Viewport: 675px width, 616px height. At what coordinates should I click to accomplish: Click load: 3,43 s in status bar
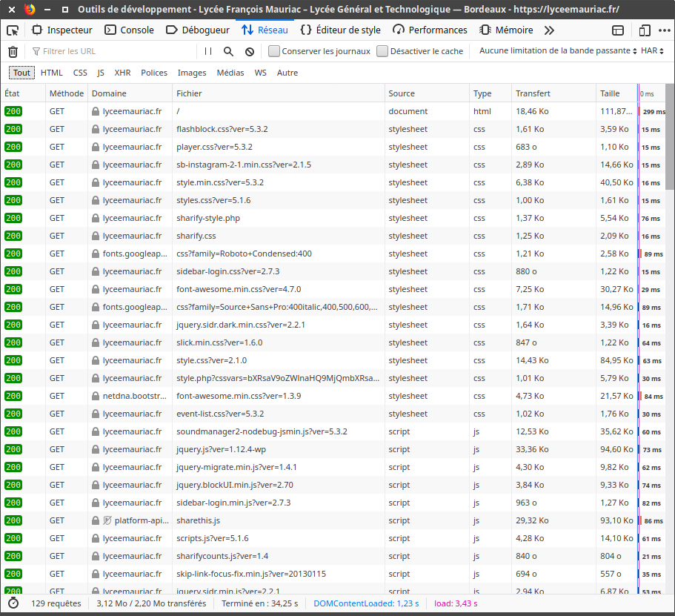coord(456,603)
